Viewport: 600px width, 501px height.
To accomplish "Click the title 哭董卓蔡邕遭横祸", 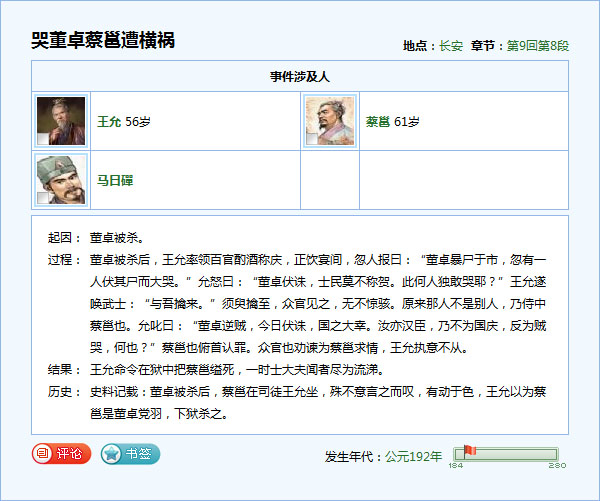I will point(103,41).
